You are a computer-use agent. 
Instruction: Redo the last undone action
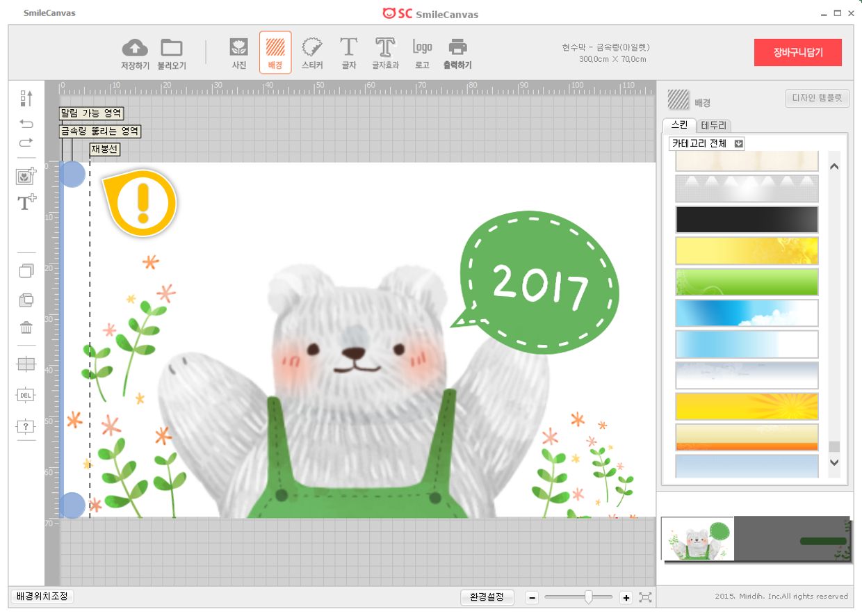coord(26,143)
